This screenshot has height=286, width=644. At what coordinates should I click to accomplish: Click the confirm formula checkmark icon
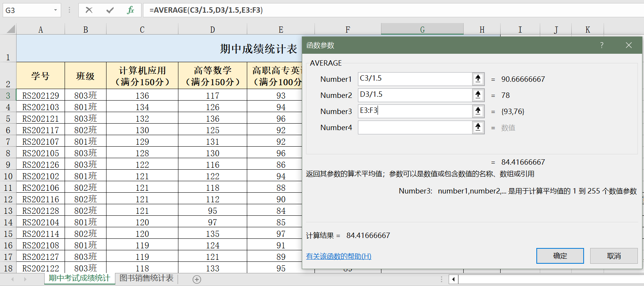tap(110, 10)
